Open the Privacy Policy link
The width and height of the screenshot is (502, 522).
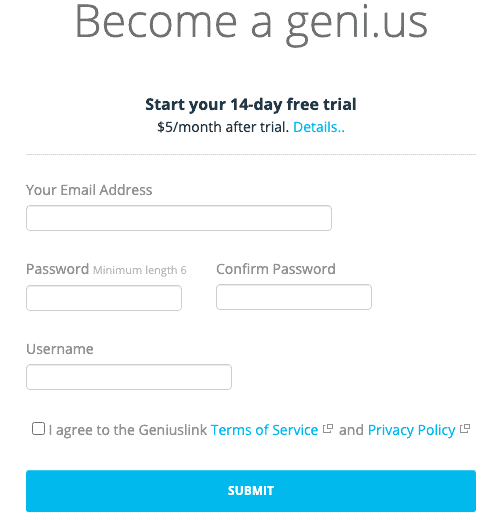coord(411,430)
